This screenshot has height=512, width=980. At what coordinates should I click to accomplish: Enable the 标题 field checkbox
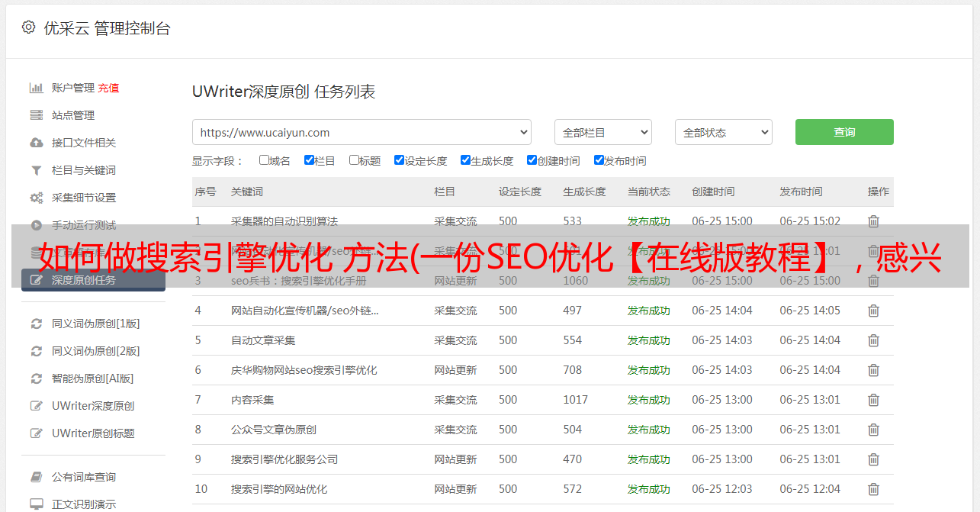coord(354,160)
